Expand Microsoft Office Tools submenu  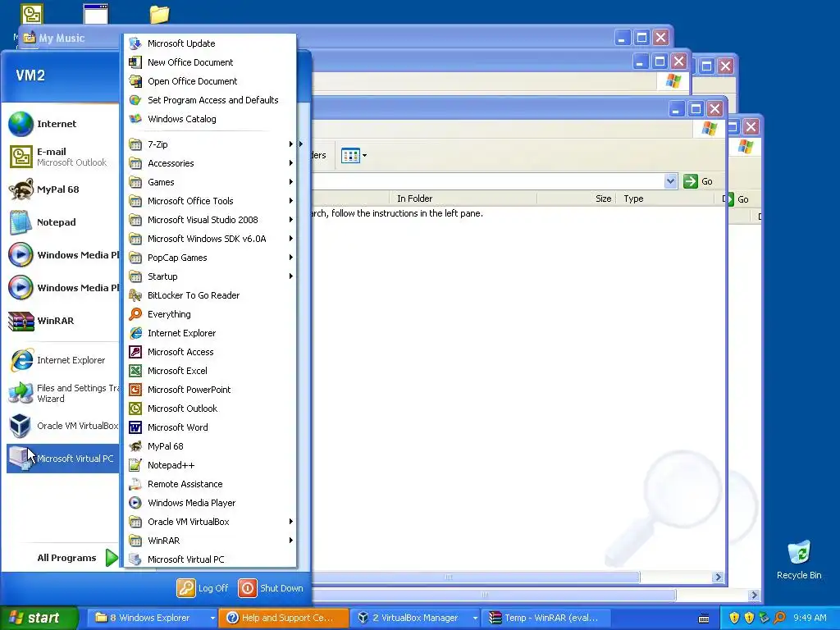pos(210,201)
